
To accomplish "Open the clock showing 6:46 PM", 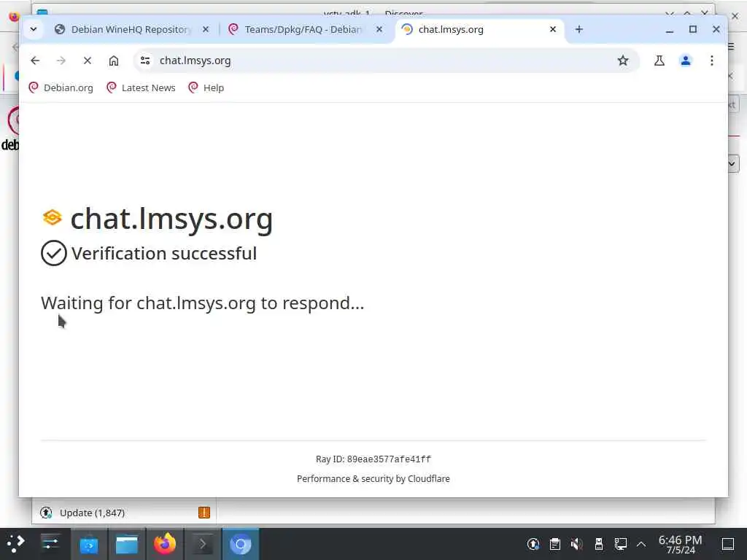I will click(681, 544).
